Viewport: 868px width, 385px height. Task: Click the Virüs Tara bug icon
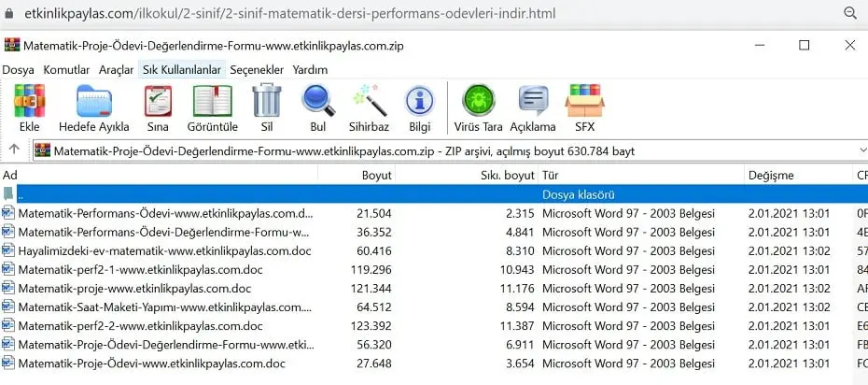[478, 100]
